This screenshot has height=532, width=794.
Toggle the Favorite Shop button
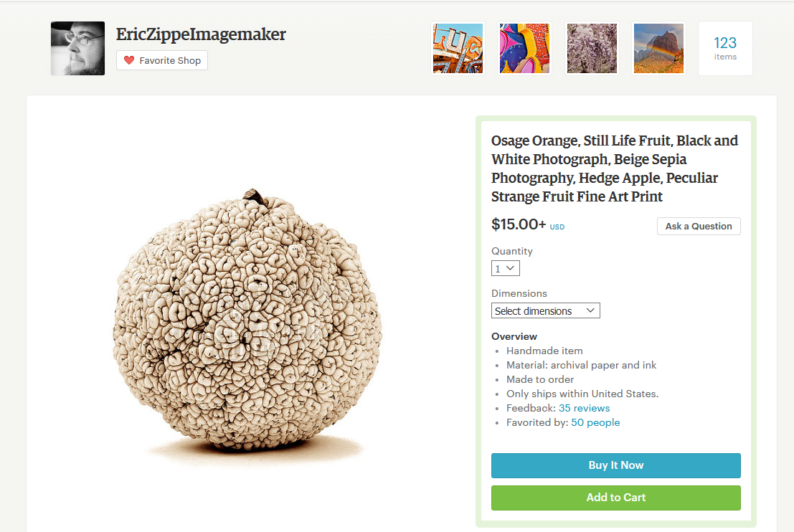pos(162,60)
